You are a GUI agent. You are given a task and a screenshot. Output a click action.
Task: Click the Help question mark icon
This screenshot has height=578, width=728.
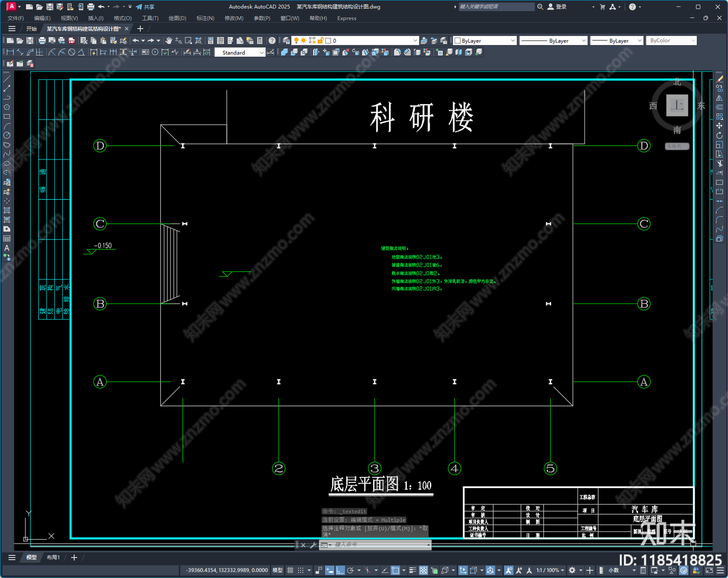(272, 41)
